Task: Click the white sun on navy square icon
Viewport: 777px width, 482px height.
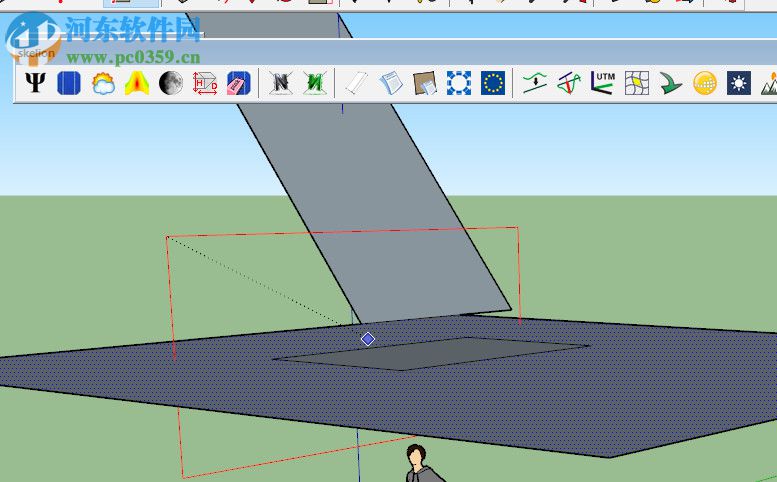Action: tap(739, 83)
